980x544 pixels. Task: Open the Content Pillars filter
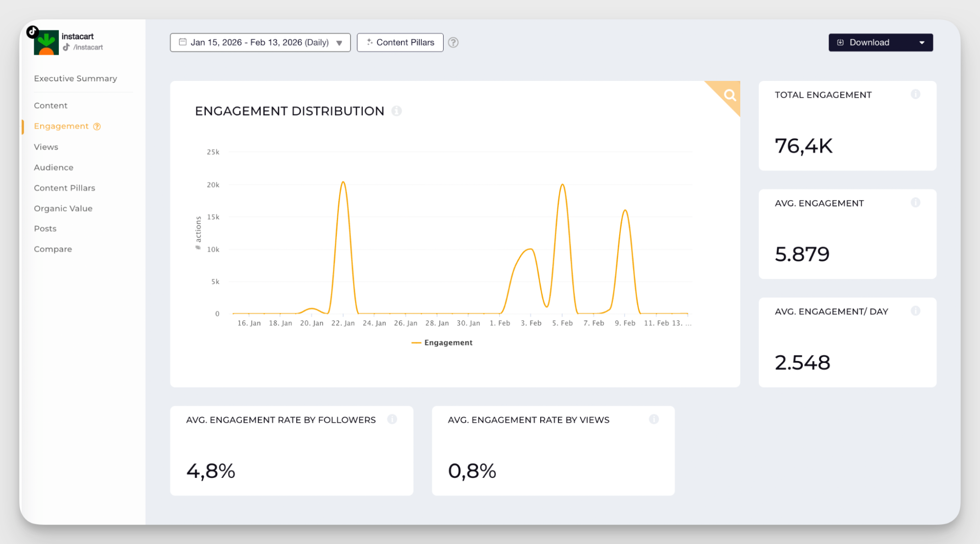400,42
